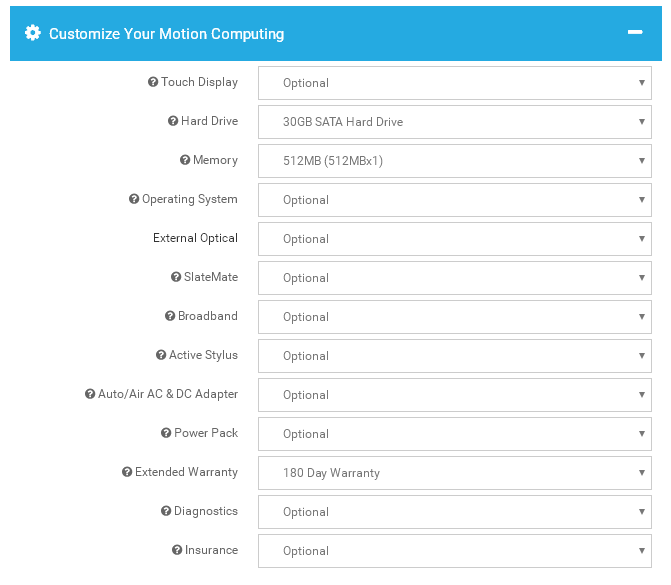Open the Operating System dropdown
Screen dimensions: 671x585
pyautogui.click(x=454, y=200)
